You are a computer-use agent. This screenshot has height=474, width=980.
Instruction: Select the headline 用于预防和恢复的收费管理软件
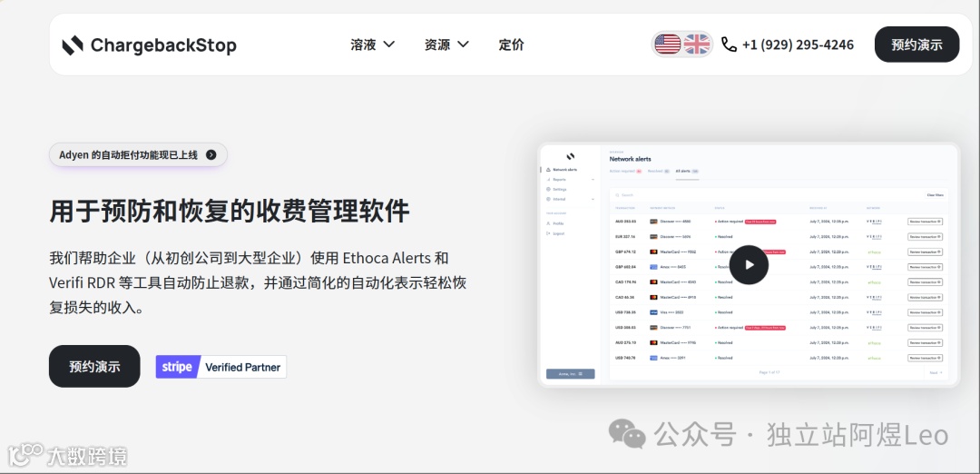pos(230,212)
